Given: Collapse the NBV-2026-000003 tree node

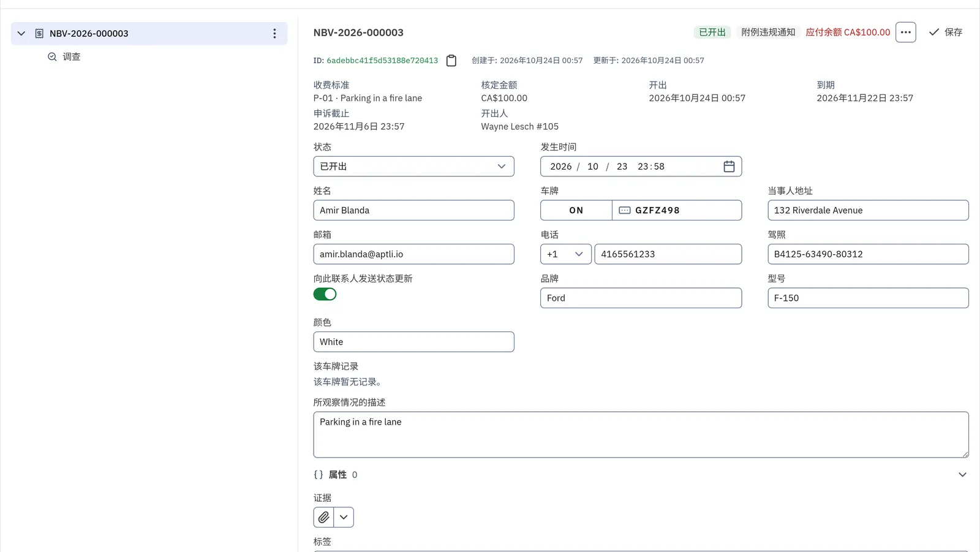Looking at the screenshot, I should click(21, 34).
